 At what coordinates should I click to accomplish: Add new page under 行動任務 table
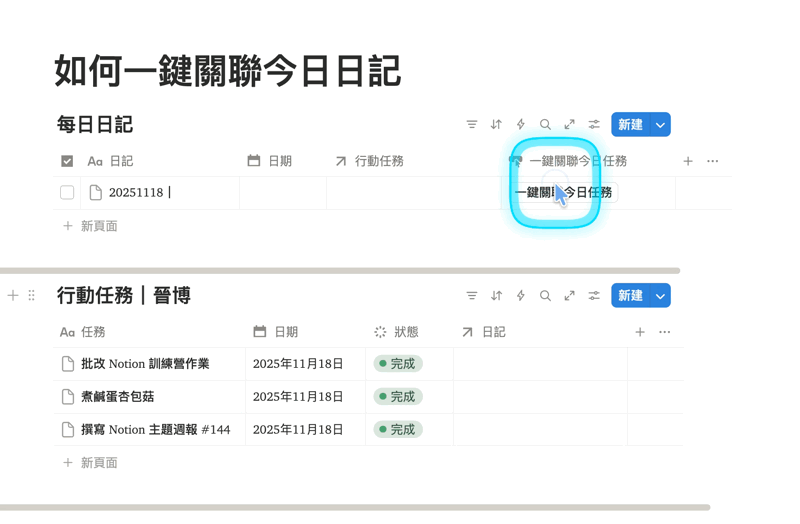98,463
